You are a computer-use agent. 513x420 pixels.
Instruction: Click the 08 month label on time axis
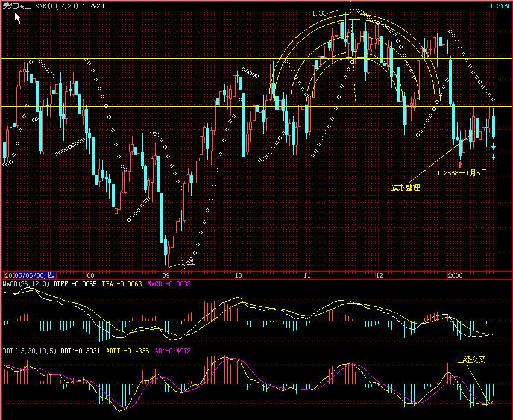(90, 275)
